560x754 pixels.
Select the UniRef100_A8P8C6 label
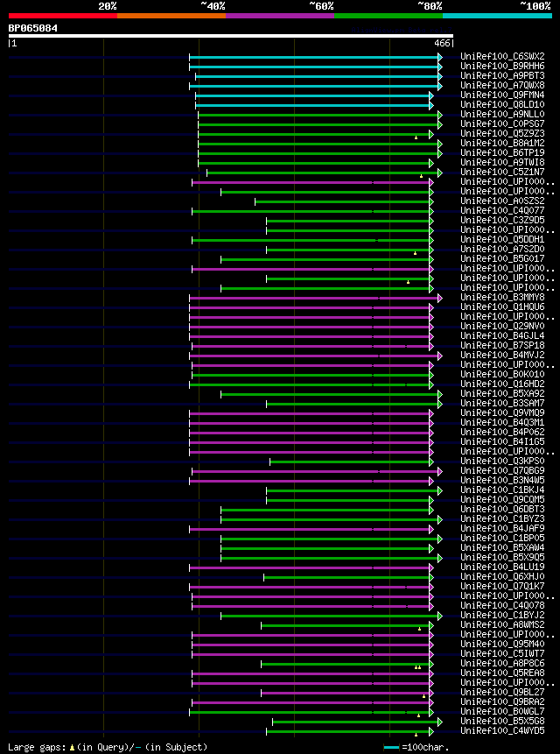point(502,663)
